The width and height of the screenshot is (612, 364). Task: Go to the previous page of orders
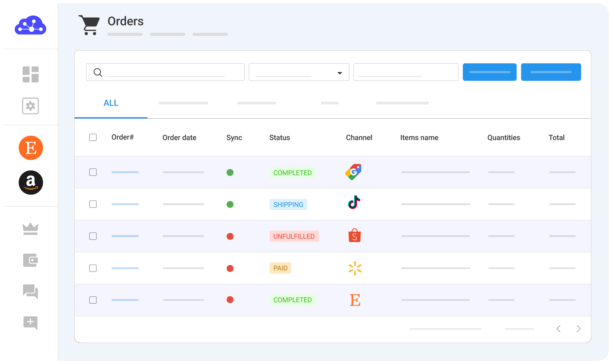pos(558,329)
